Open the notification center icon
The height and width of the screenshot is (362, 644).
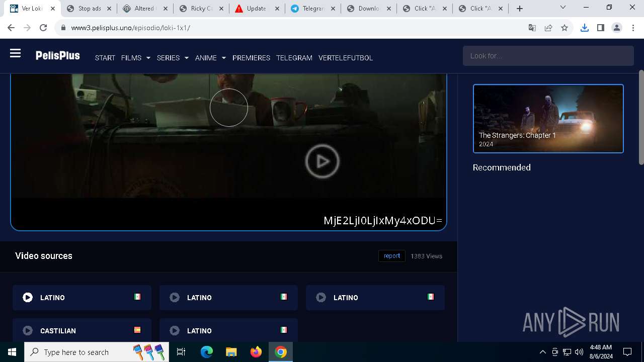click(x=627, y=352)
